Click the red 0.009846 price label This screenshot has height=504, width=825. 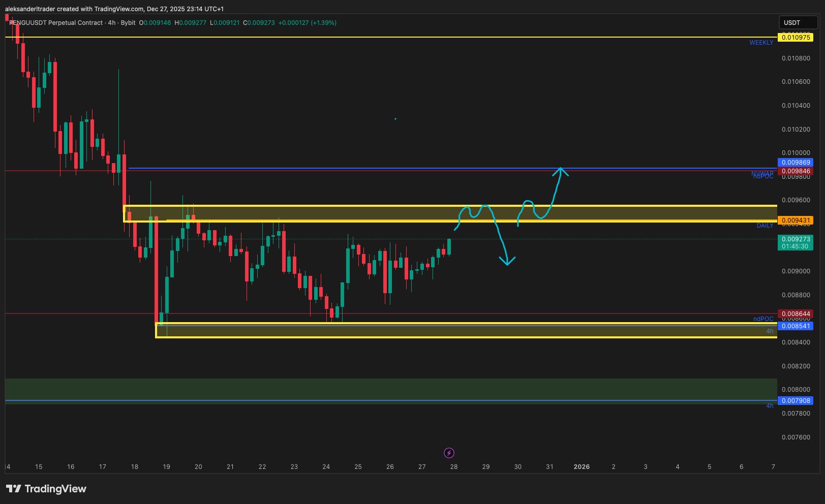pyautogui.click(x=796, y=171)
